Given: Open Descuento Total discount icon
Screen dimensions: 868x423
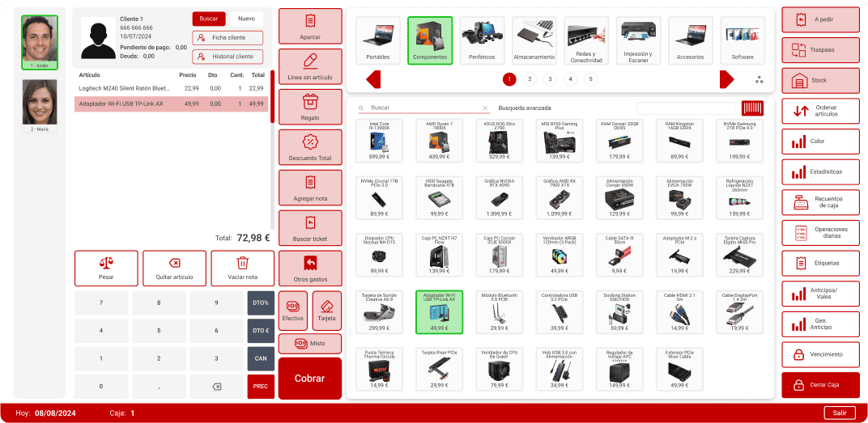Looking at the screenshot, I should click(x=310, y=147).
